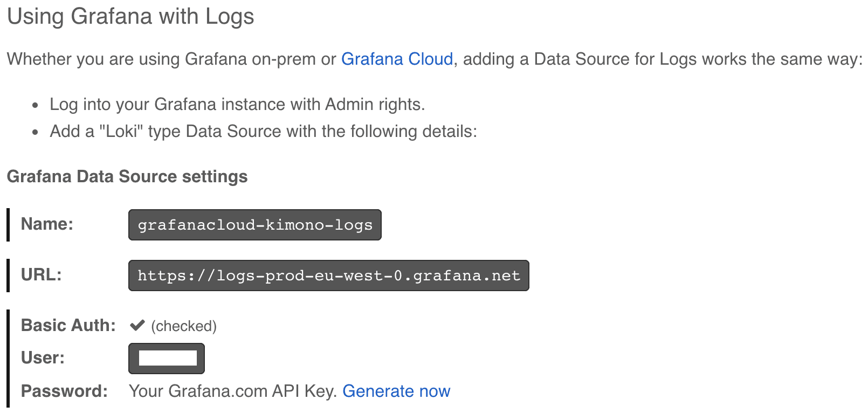868x413 pixels.
Task: Click the bullet dot before Log into
Action: (x=35, y=105)
